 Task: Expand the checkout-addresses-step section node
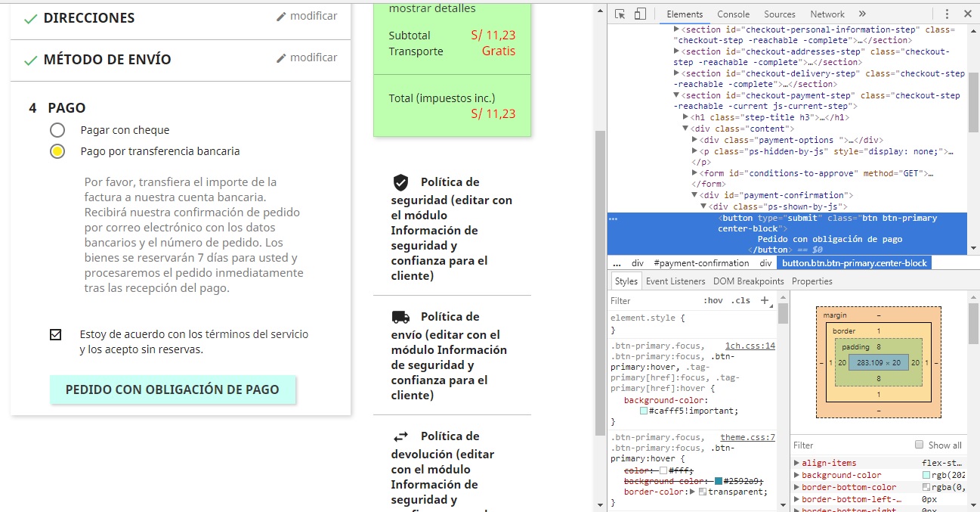[x=677, y=51]
